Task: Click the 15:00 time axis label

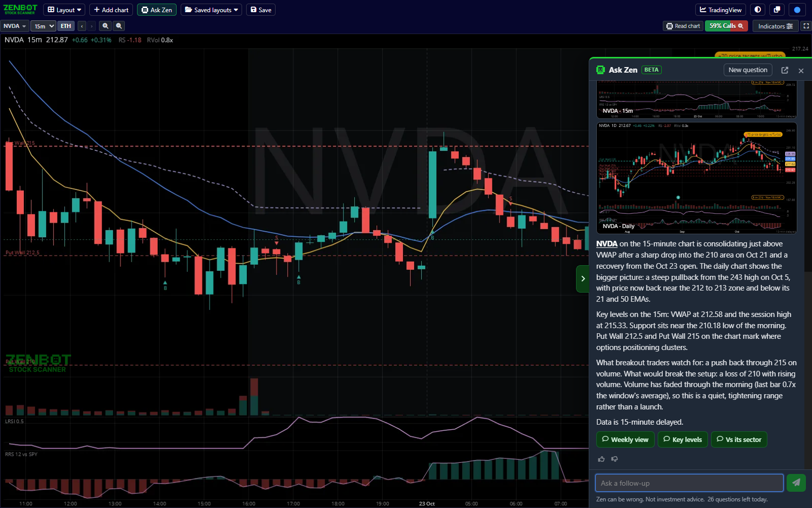Action: (204, 503)
